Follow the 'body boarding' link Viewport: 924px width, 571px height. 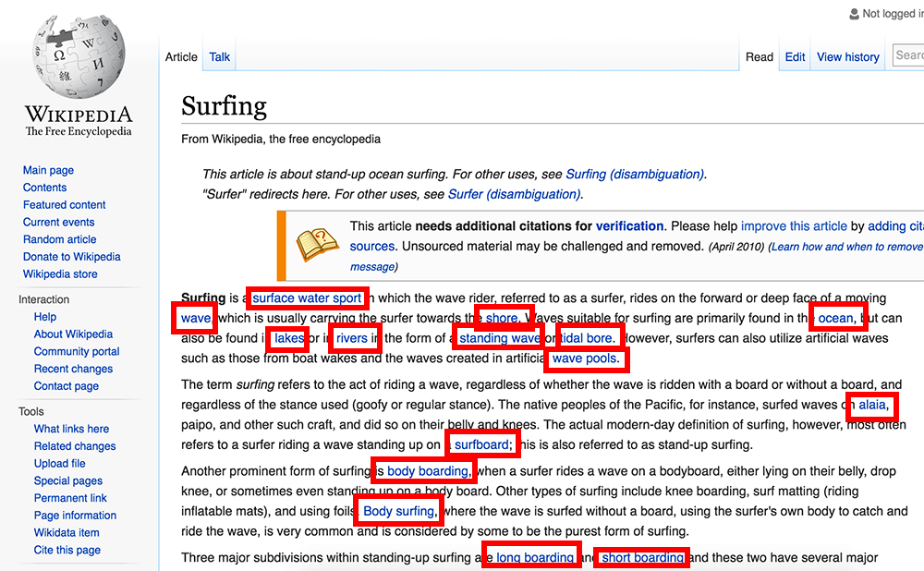(427, 471)
